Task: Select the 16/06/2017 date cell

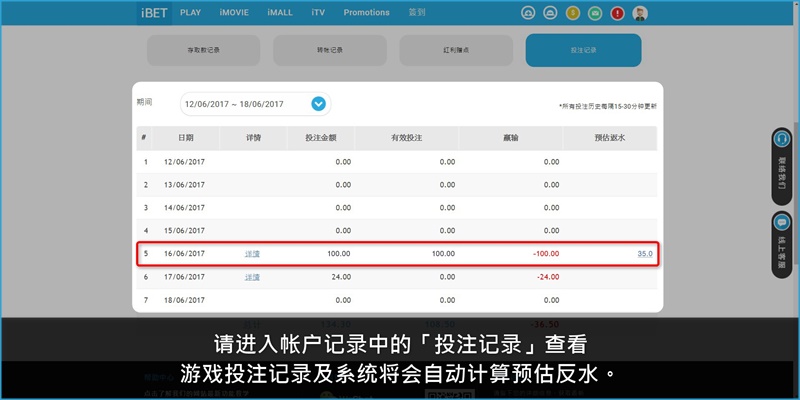Action: coord(184,254)
